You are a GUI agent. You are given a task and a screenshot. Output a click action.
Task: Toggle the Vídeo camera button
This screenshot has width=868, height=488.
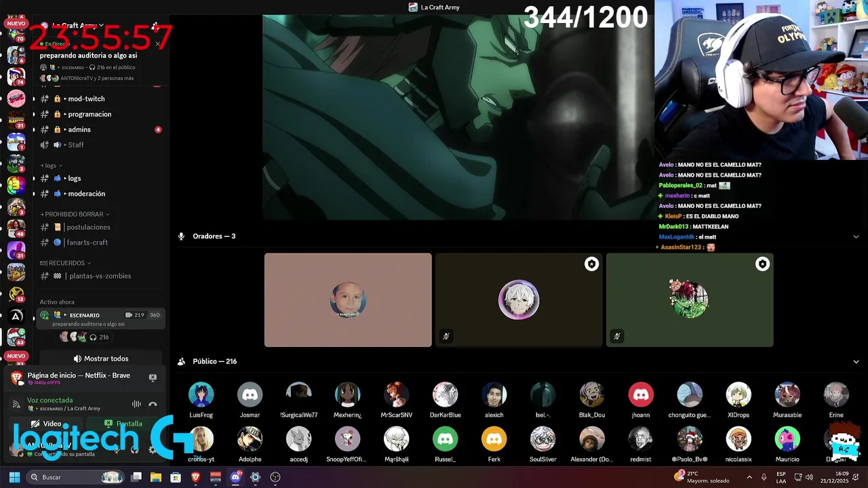(46, 424)
